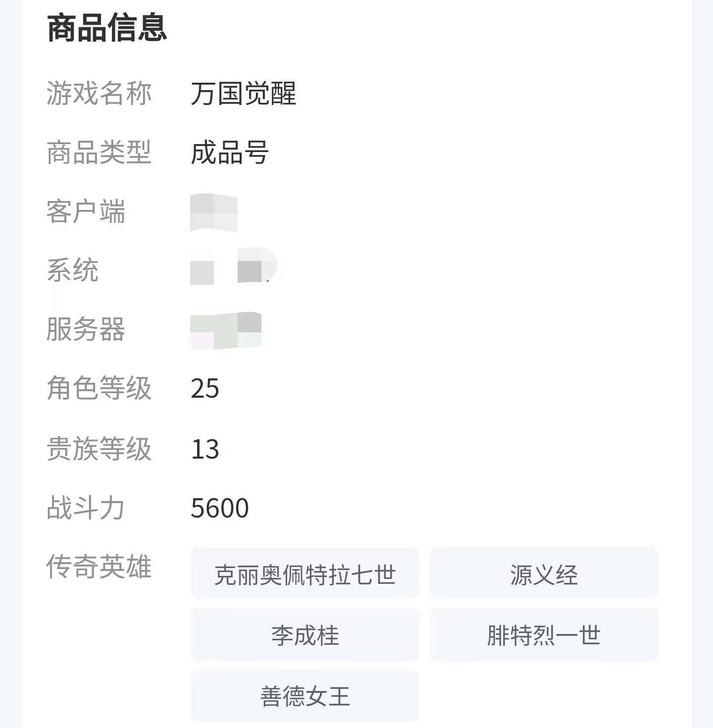The height and width of the screenshot is (728, 713).
Task: Tap the 李成桂 hero tag
Action: click(305, 635)
